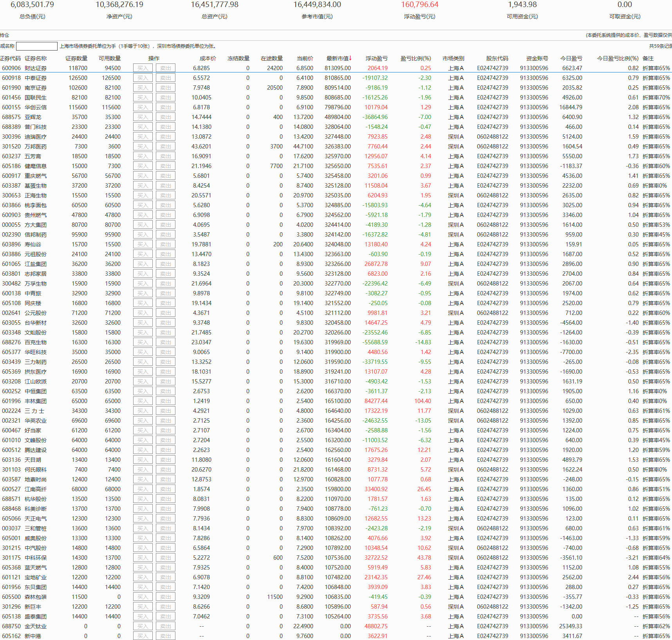
Task: Click 买入 button for stock 600917
Action: pos(143,176)
